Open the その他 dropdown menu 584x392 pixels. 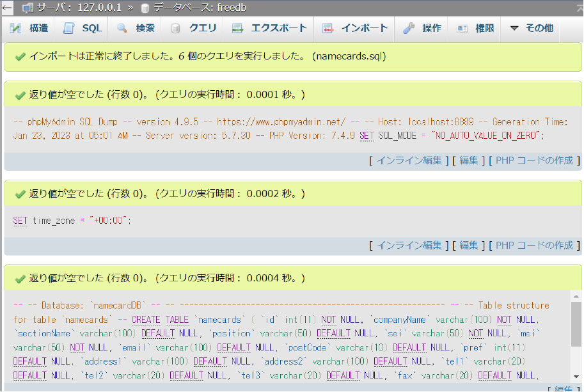[531, 28]
